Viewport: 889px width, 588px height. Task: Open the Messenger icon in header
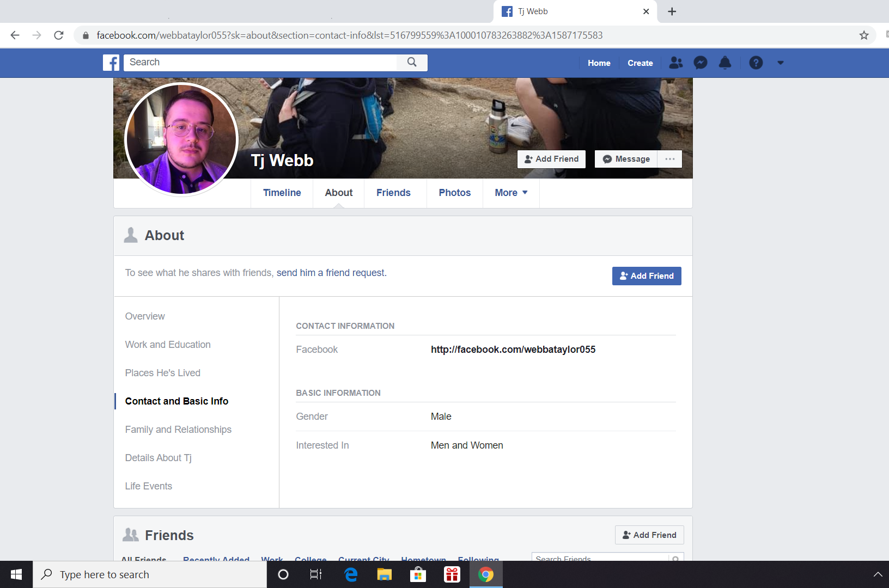tap(701, 63)
